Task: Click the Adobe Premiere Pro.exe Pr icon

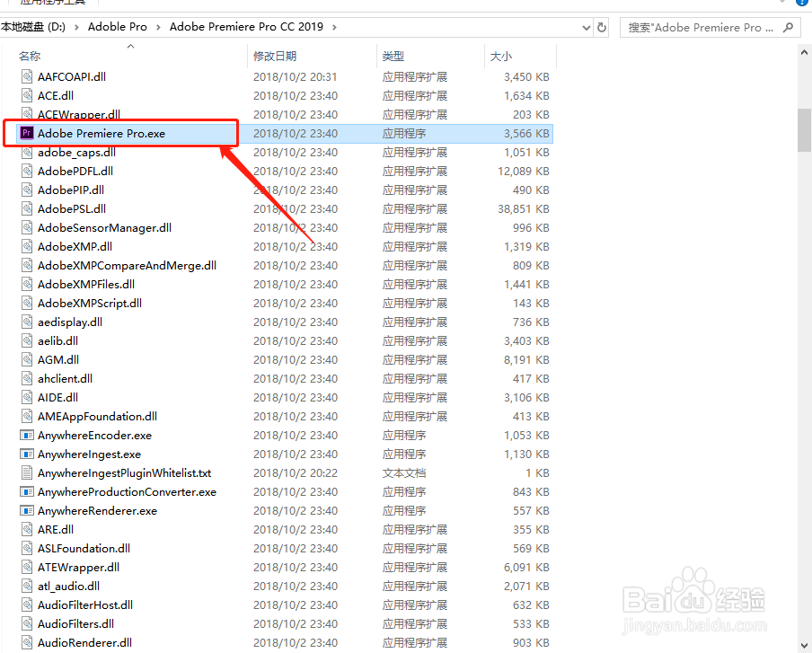Action: [x=26, y=133]
